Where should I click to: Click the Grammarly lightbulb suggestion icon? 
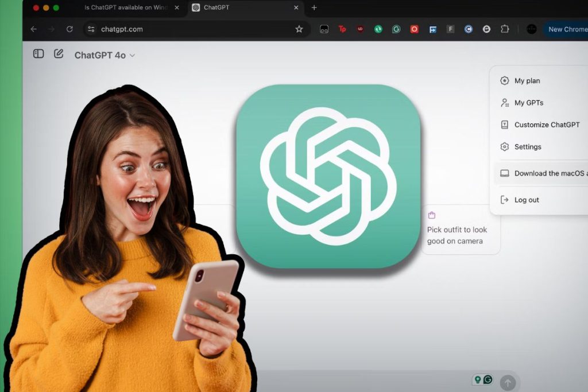tap(478, 379)
